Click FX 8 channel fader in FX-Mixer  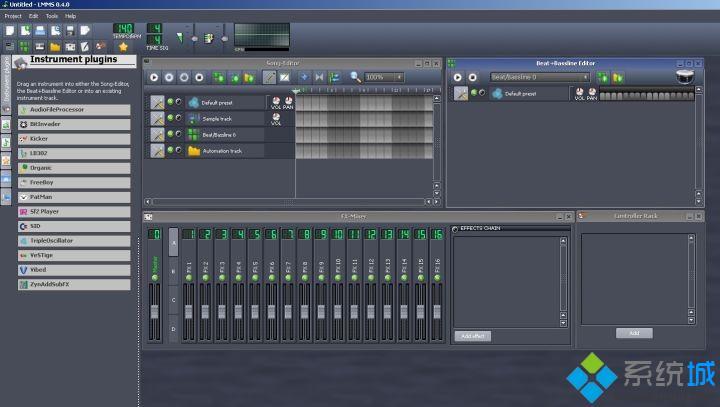coord(304,311)
